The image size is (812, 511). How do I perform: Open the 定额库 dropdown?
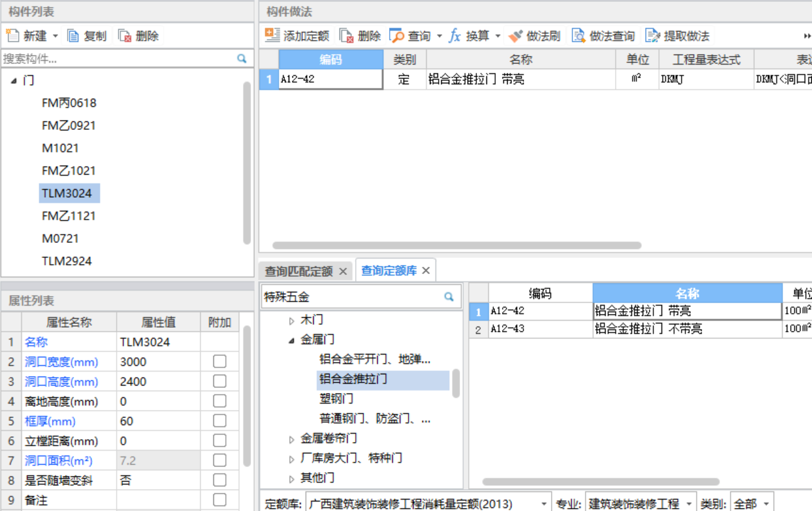coord(544,503)
